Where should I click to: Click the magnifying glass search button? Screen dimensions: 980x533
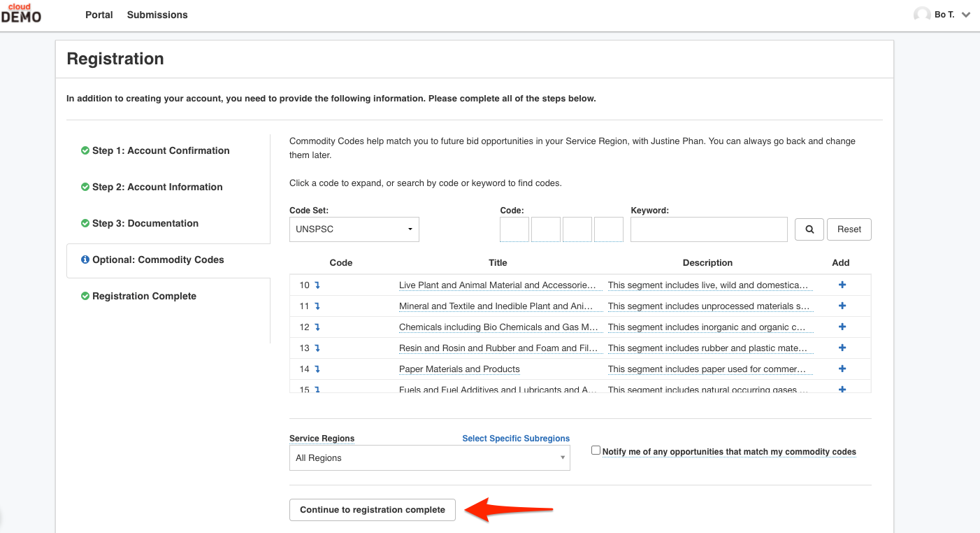(x=809, y=229)
